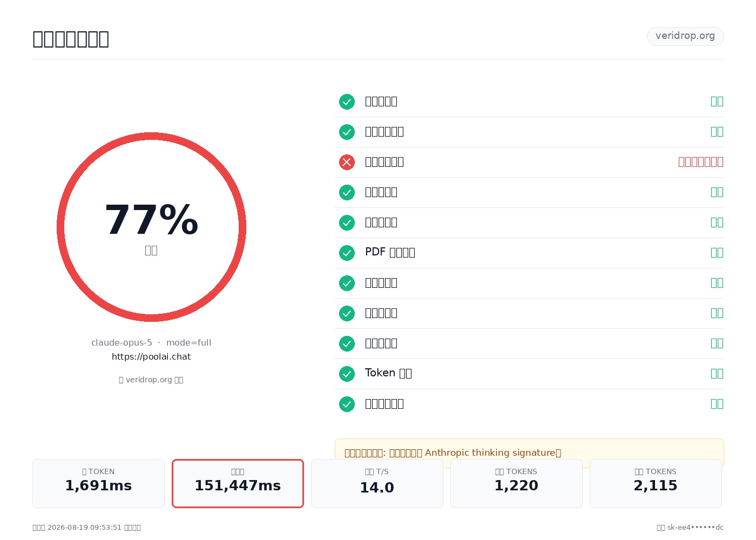Select the 14.0 T/S stat card
756x540 pixels.
[x=377, y=483]
